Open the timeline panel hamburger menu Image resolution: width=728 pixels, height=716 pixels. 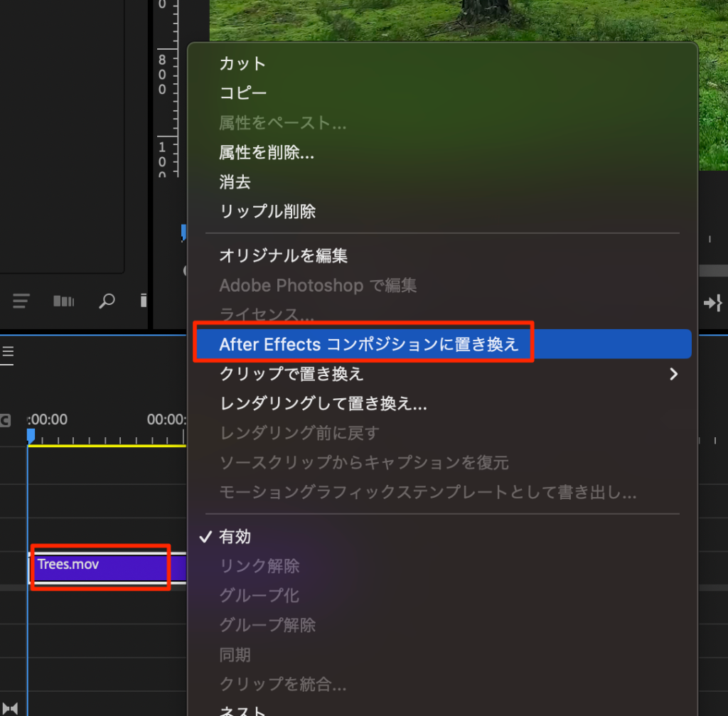[x=8, y=351]
